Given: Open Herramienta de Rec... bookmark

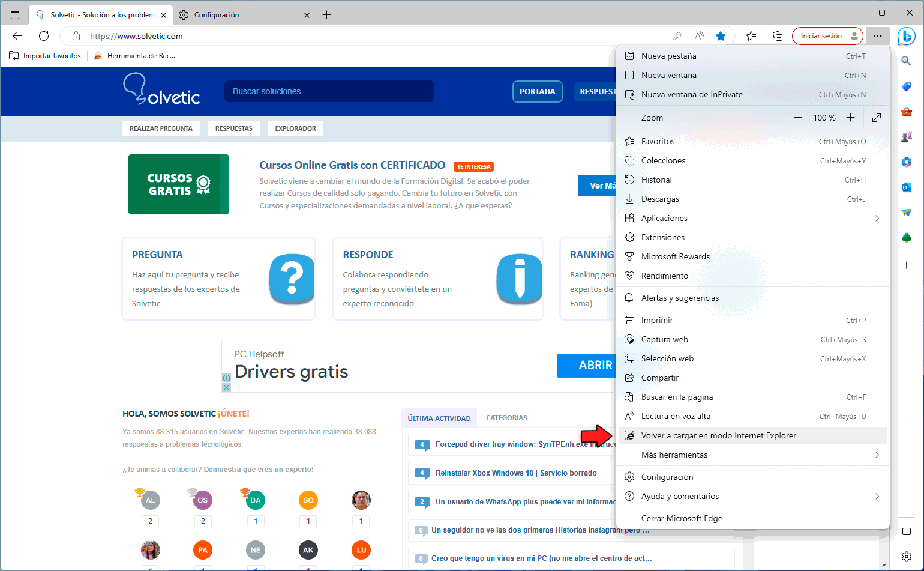Looking at the screenshot, I should click(x=135, y=56).
